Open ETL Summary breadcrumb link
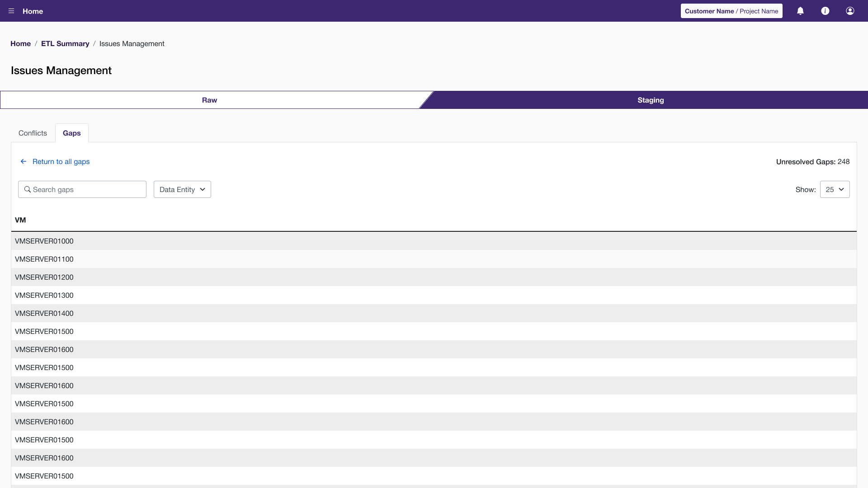Viewport: 868px width, 488px height. 65,43
